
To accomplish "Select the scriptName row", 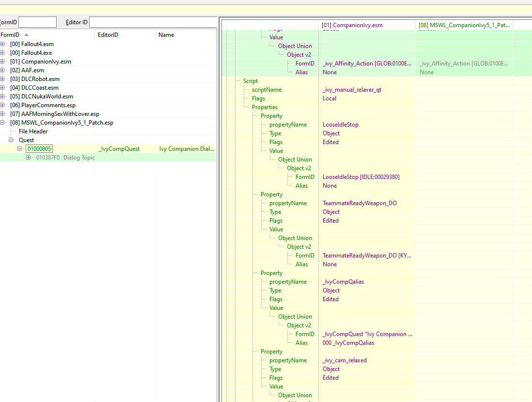I will pos(266,90).
